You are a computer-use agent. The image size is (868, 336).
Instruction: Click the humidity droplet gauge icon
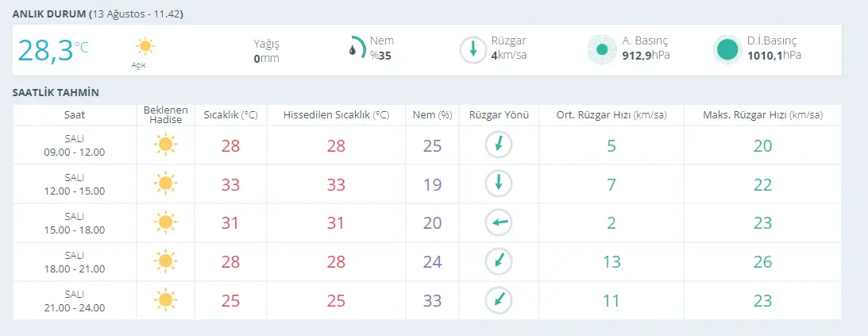coord(356,49)
